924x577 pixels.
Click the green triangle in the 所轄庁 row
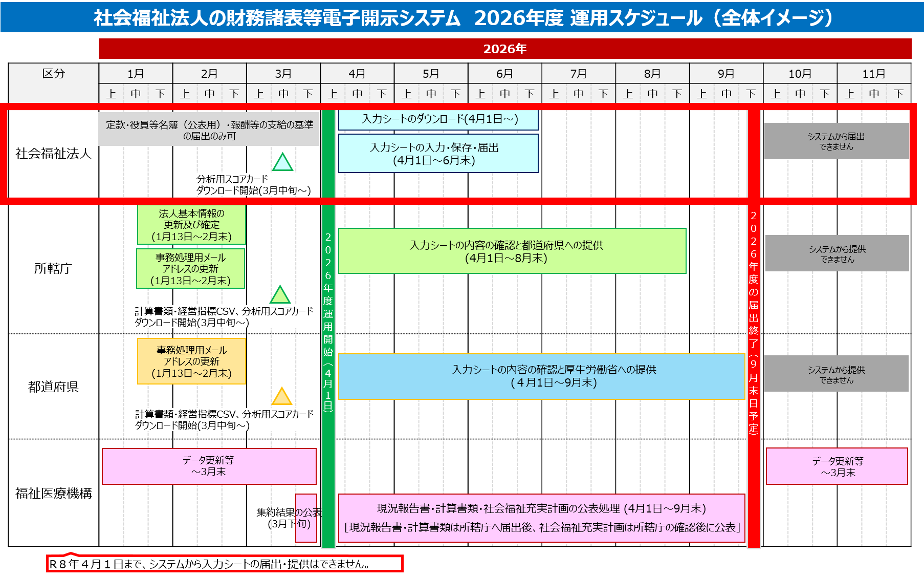pos(280,296)
